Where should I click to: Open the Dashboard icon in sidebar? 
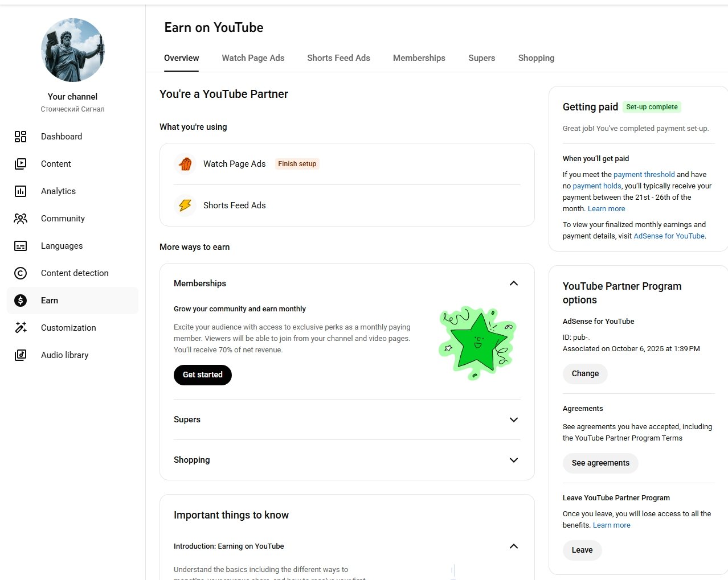click(21, 137)
